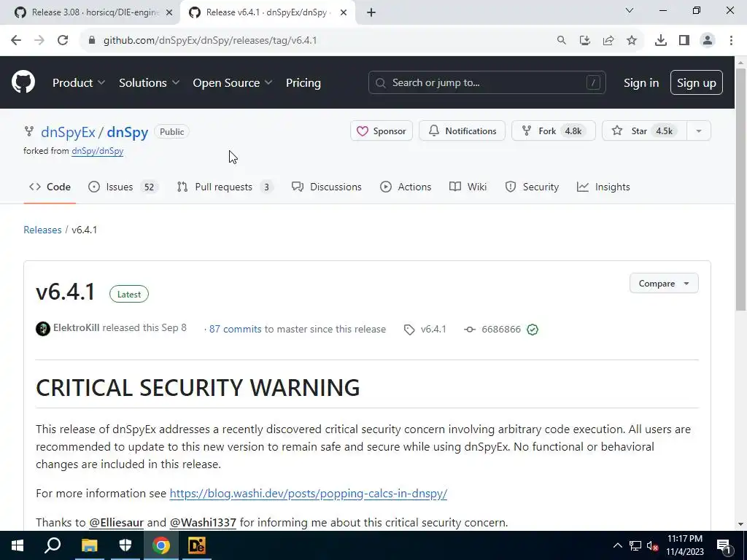Switch to the Code tab
The width and height of the screenshot is (747, 560).
(x=50, y=187)
